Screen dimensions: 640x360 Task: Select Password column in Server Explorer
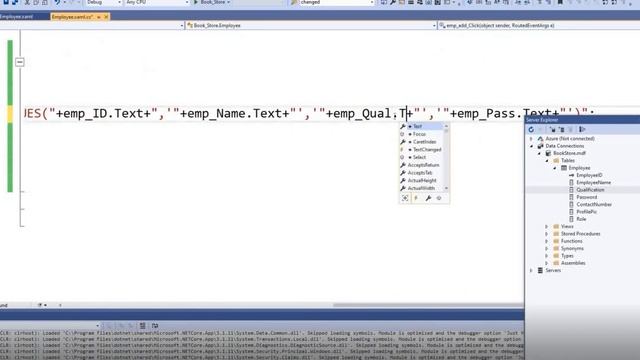point(587,197)
